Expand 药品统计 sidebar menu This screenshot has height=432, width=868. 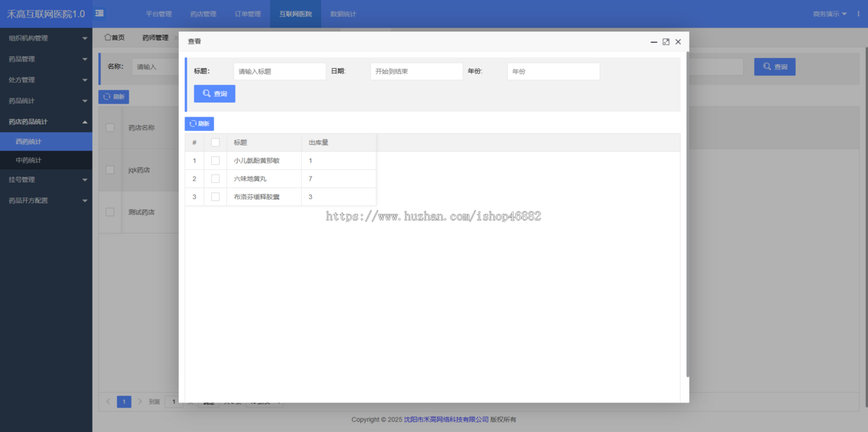[x=46, y=101]
